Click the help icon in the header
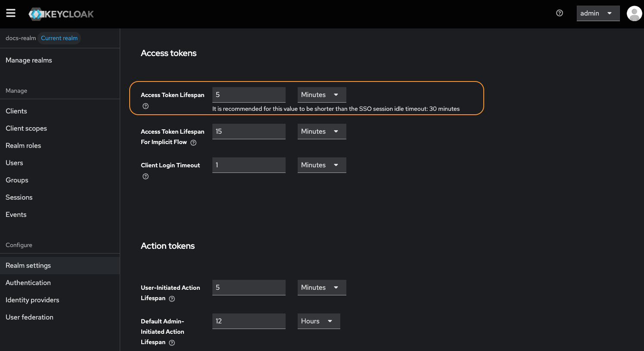The height and width of the screenshot is (351, 644). coord(560,13)
